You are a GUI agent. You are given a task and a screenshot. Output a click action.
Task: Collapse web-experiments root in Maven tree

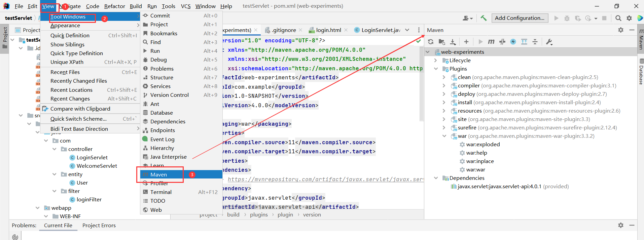(428, 52)
